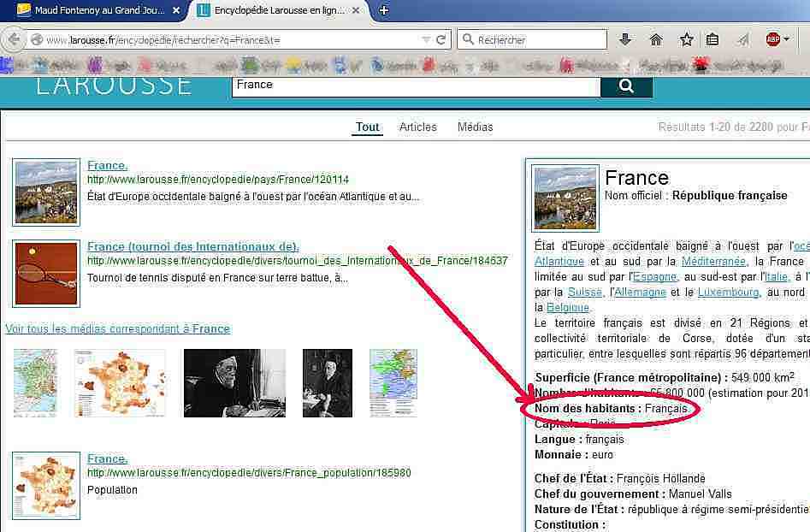Viewport: 810px width, 532px height.
Task: Open the tennis racket thumbnail
Action: point(46,274)
